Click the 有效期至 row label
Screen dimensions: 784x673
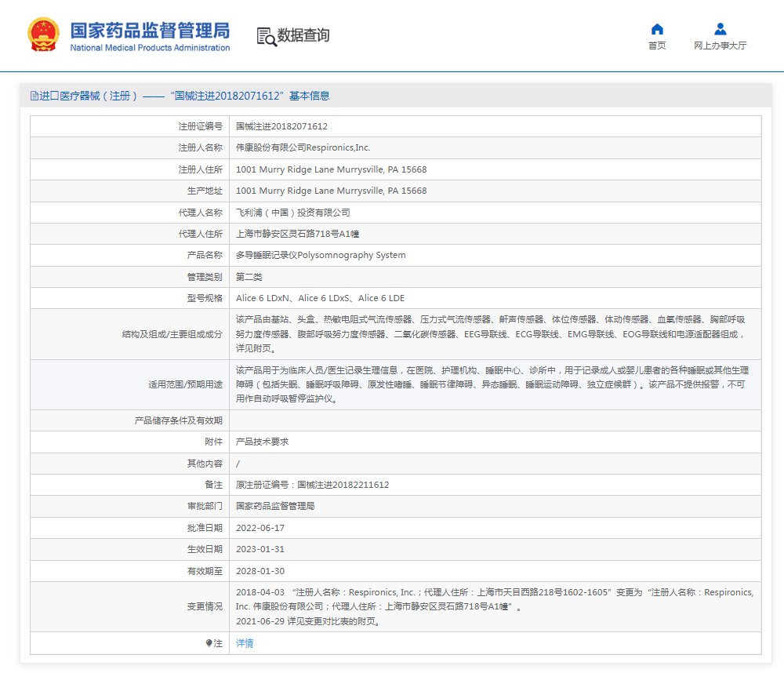click(x=205, y=571)
